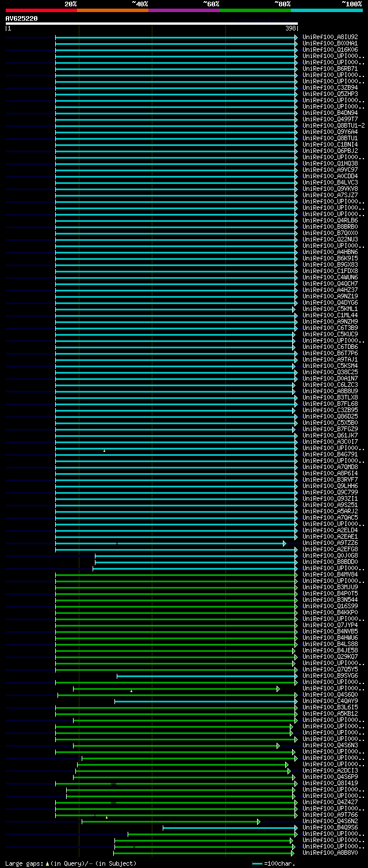Select hit label UniRef100_B4DN94
This screenshot has width=368, height=868.
tap(330, 113)
